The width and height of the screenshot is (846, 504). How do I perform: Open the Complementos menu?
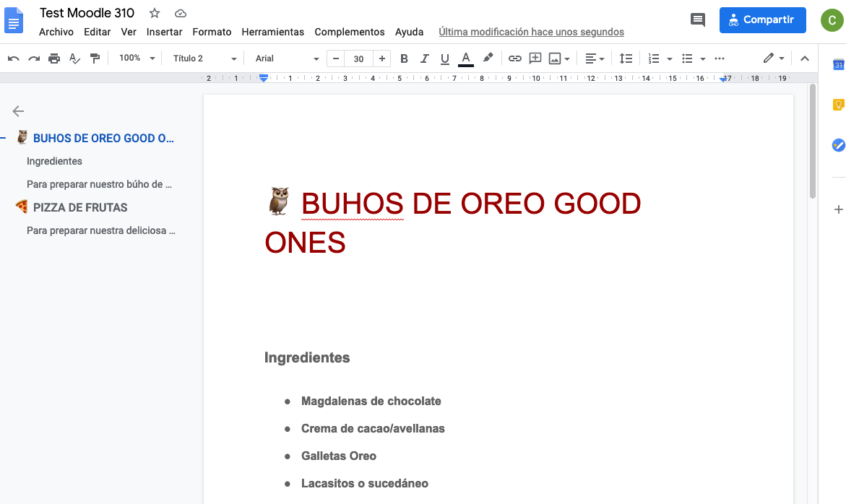coord(350,32)
